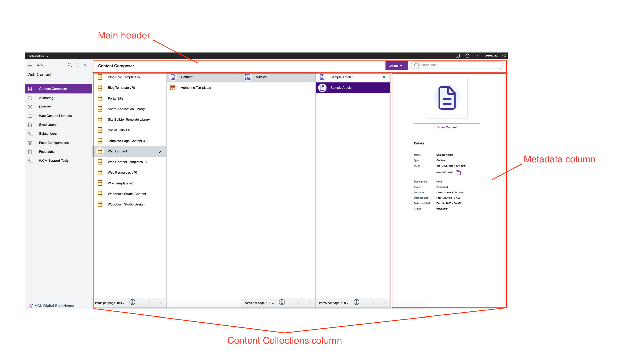Open the top bar vertical dots menu
This screenshot has width=644, height=362.
click(477, 56)
